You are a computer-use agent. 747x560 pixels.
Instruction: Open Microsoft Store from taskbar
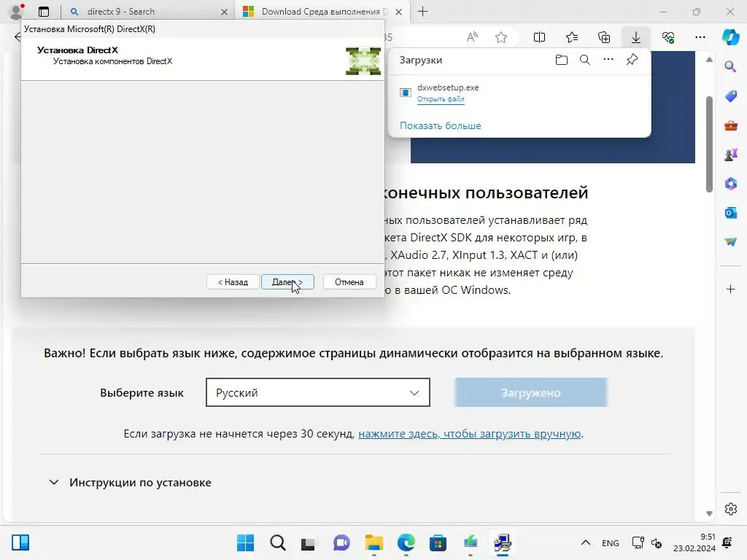tap(438, 542)
